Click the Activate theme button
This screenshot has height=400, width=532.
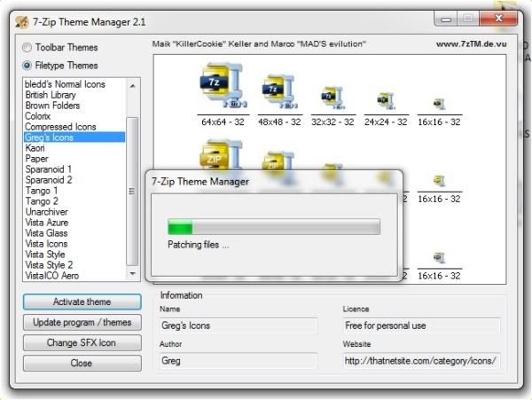(x=82, y=302)
